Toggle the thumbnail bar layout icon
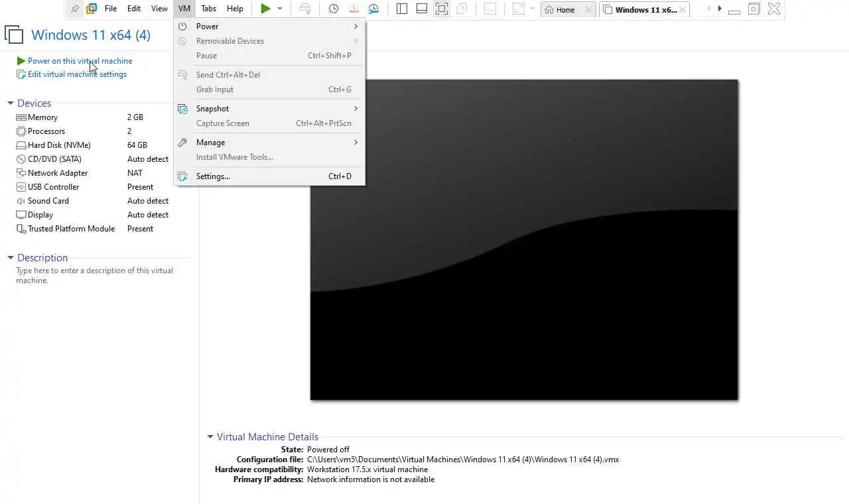Viewport: 849px width, 504px height. (x=421, y=9)
